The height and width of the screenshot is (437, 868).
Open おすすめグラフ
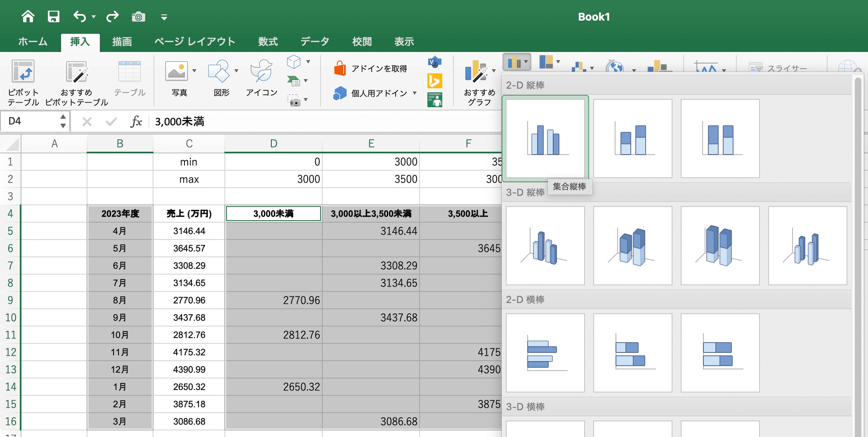click(x=479, y=82)
